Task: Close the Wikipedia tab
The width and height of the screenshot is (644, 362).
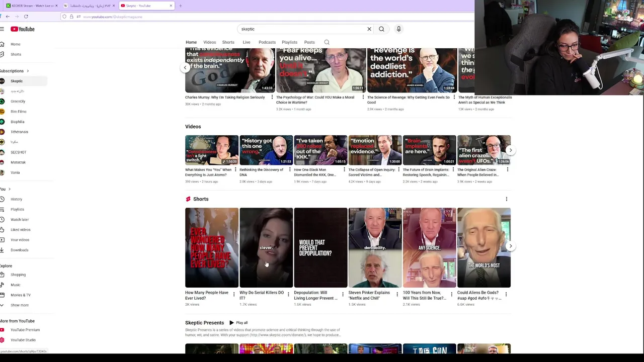Action: (x=114, y=6)
